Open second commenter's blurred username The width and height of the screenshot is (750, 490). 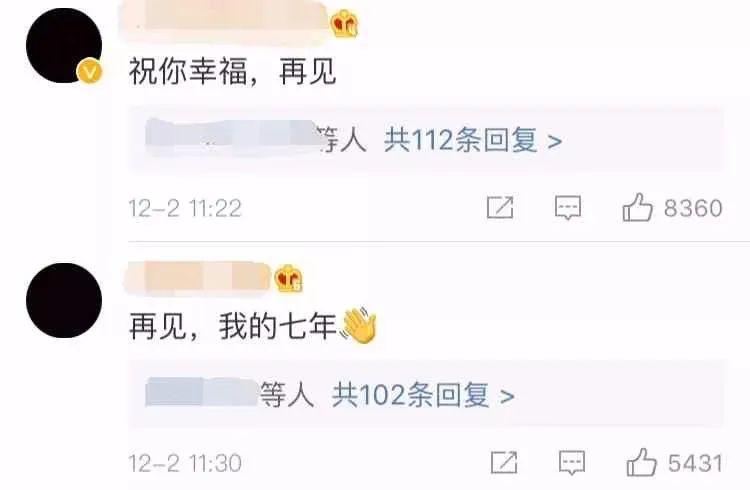coord(198,277)
